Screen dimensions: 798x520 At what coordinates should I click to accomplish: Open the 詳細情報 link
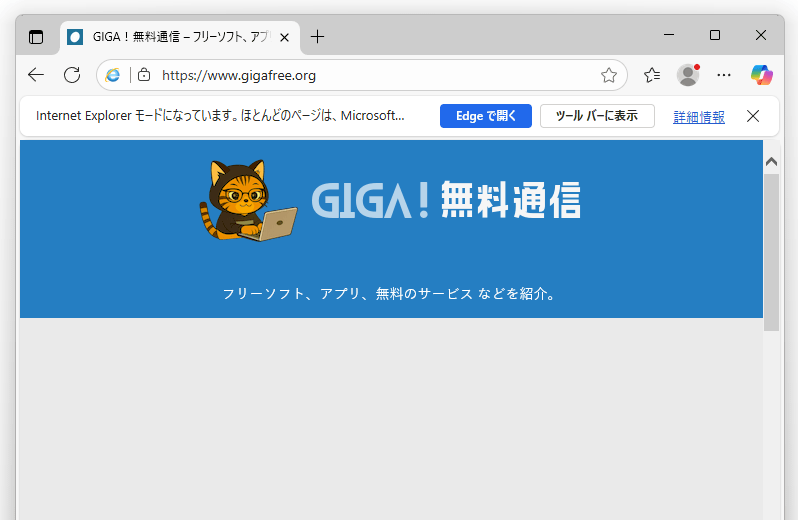(x=699, y=117)
